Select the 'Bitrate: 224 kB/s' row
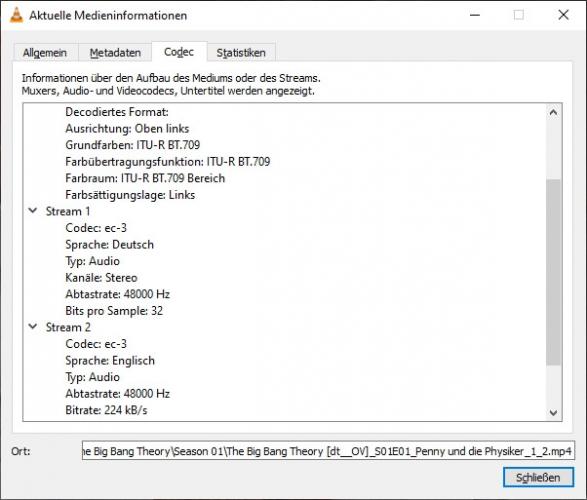The height and width of the screenshot is (500, 587). (x=106, y=410)
